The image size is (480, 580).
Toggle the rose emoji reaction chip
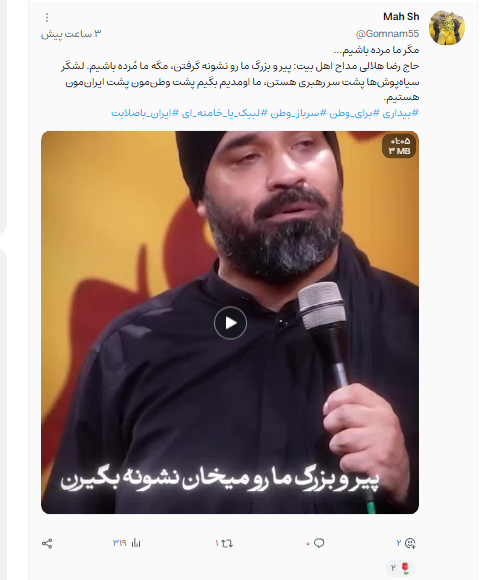(401, 567)
